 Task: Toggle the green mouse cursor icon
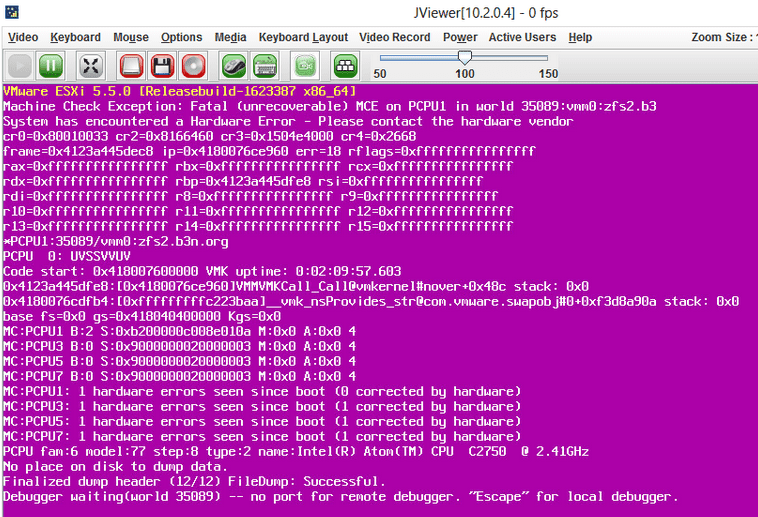point(233,66)
